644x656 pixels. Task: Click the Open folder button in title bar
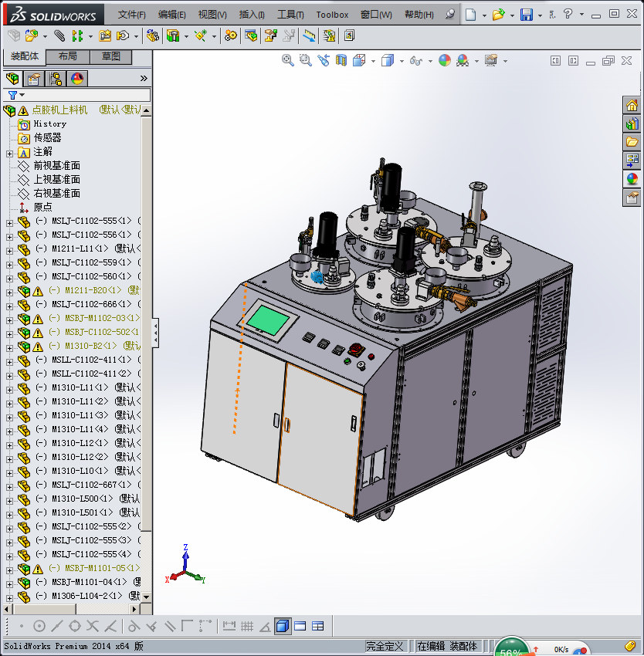point(498,15)
